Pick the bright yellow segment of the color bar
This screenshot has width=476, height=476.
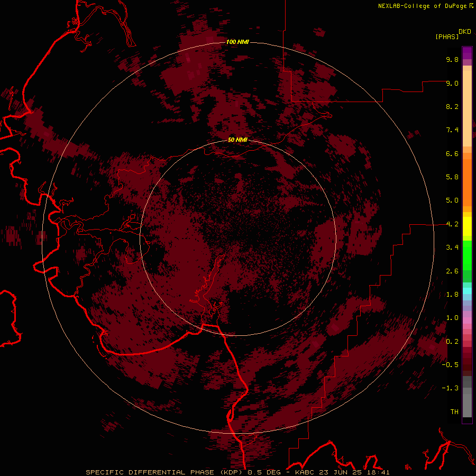click(x=467, y=226)
